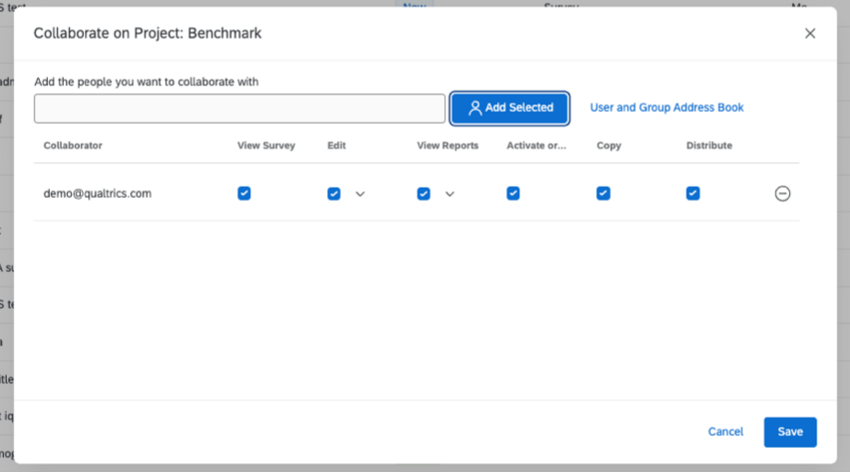This screenshot has height=472, width=850.
Task: Click the Activate column header
Action: tap(536, 146)
